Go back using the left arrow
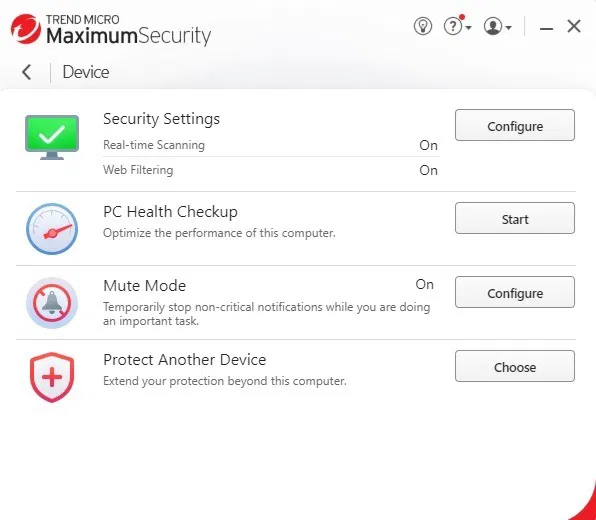 click(27, 72)
